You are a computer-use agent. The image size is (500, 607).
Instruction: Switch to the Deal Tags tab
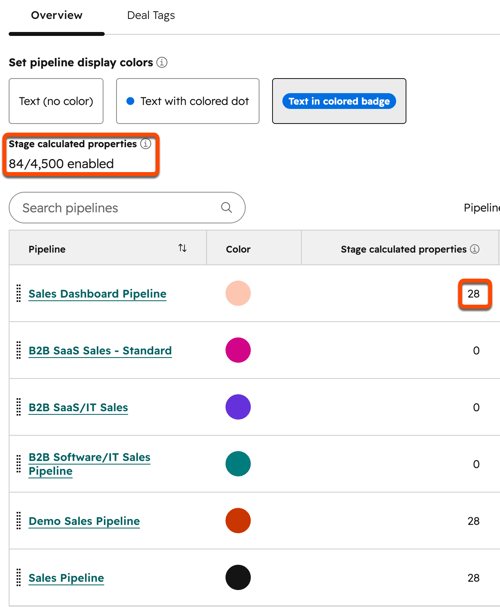(151, 15)
